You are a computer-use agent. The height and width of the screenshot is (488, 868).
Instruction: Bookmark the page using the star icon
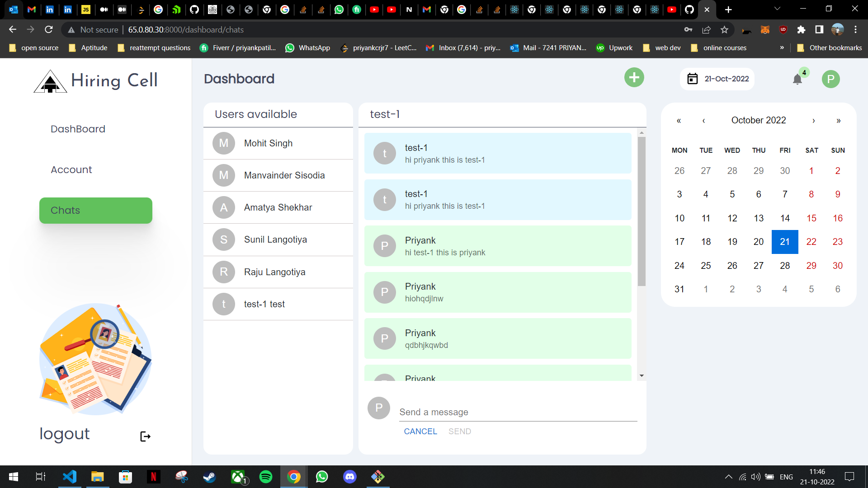[x=725, y=29]
